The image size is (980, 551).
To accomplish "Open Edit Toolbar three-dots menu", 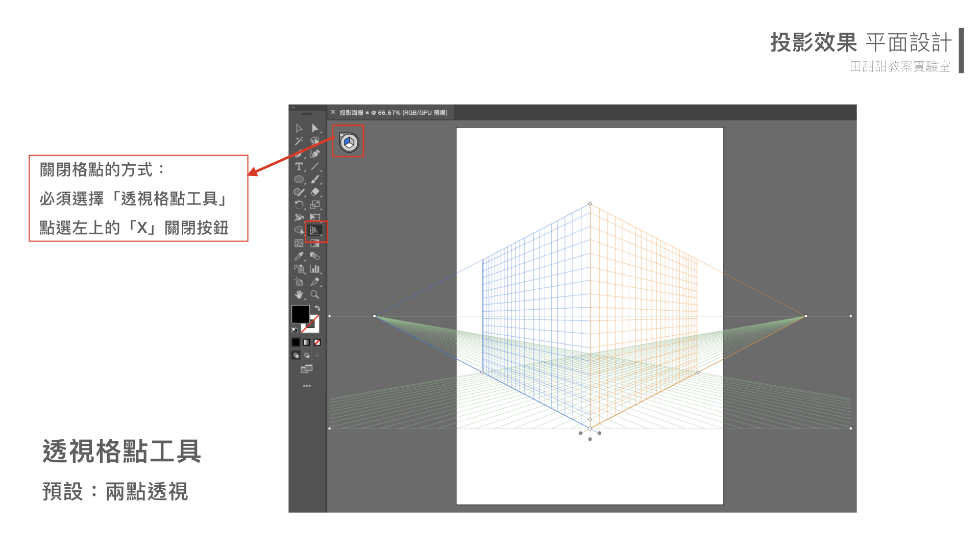I will (307, 386).
